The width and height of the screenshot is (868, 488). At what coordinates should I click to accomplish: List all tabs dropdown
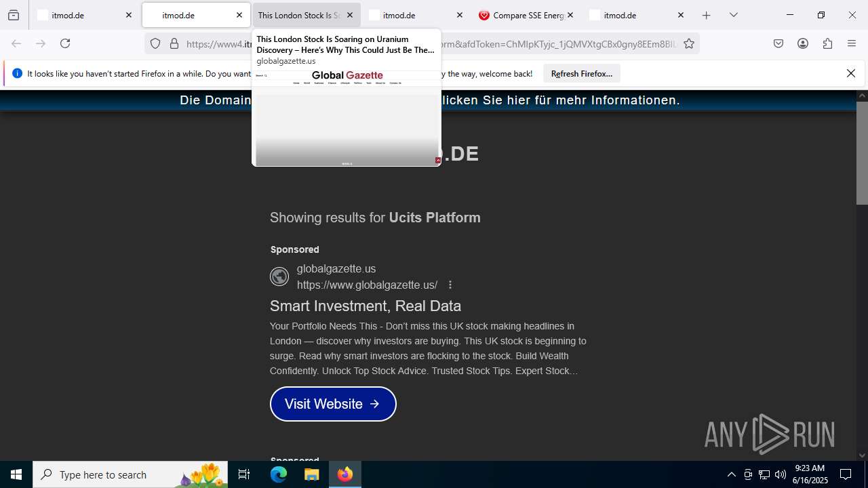pyautogui.click(x=733, y=15)
